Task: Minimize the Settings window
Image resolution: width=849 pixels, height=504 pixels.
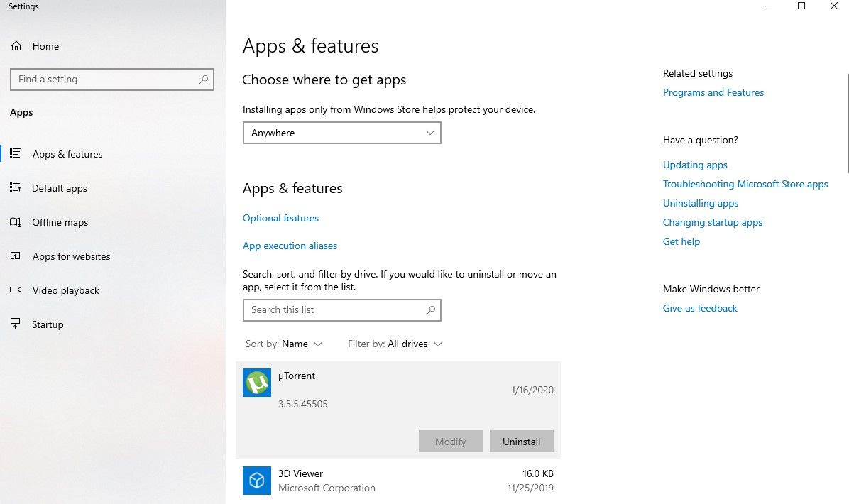Action: (x=769, y=6)
